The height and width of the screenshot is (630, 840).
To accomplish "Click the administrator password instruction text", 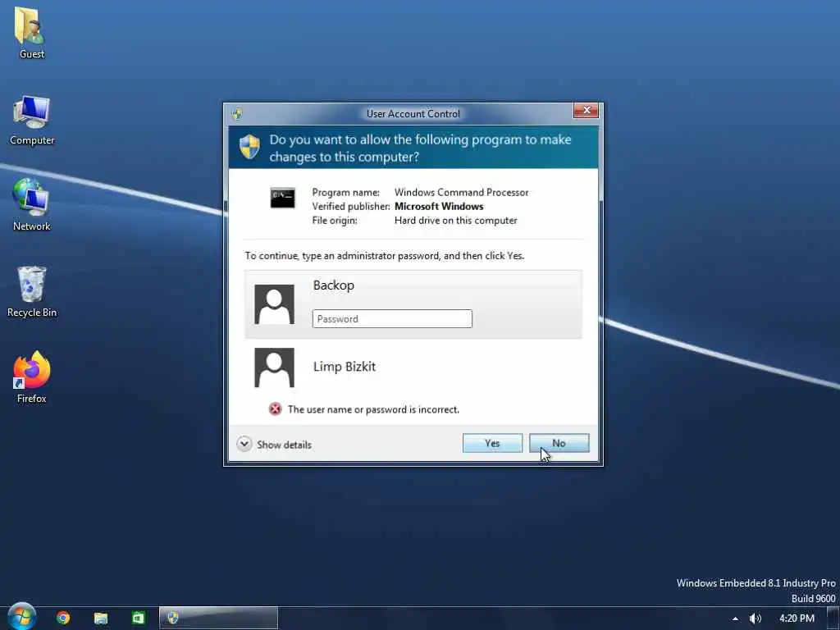I will click(385, 256).
